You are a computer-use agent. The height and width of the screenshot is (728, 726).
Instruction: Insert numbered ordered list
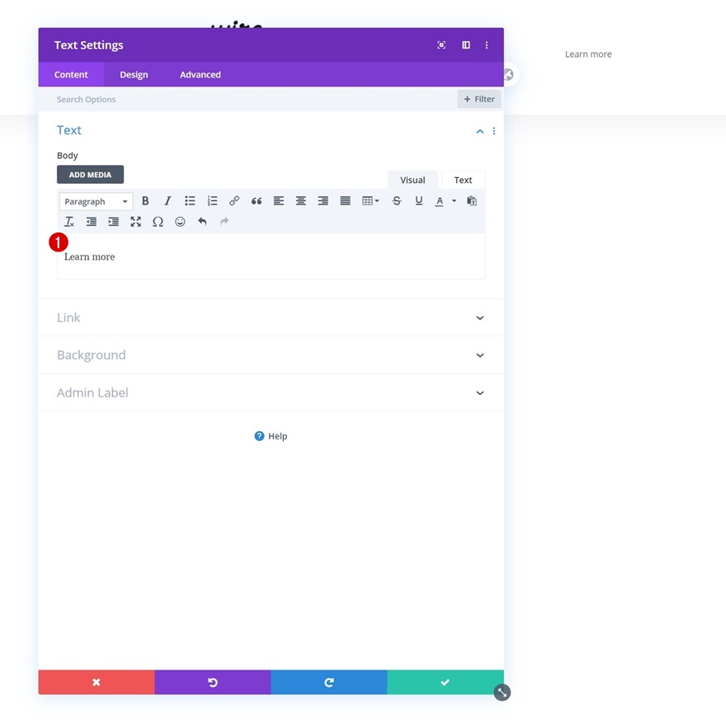coord(212,201)
